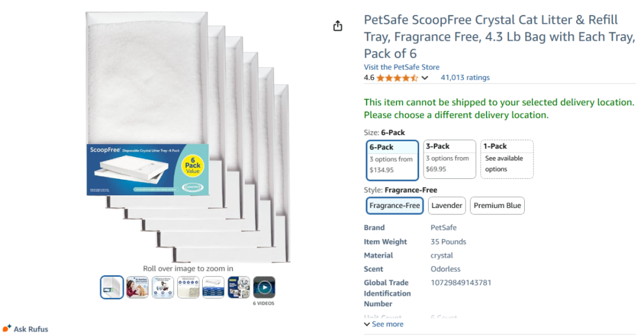Viewport: 644px width, 336px height.
Task: Open the star rating dropdown arrow
Action: 425,78
